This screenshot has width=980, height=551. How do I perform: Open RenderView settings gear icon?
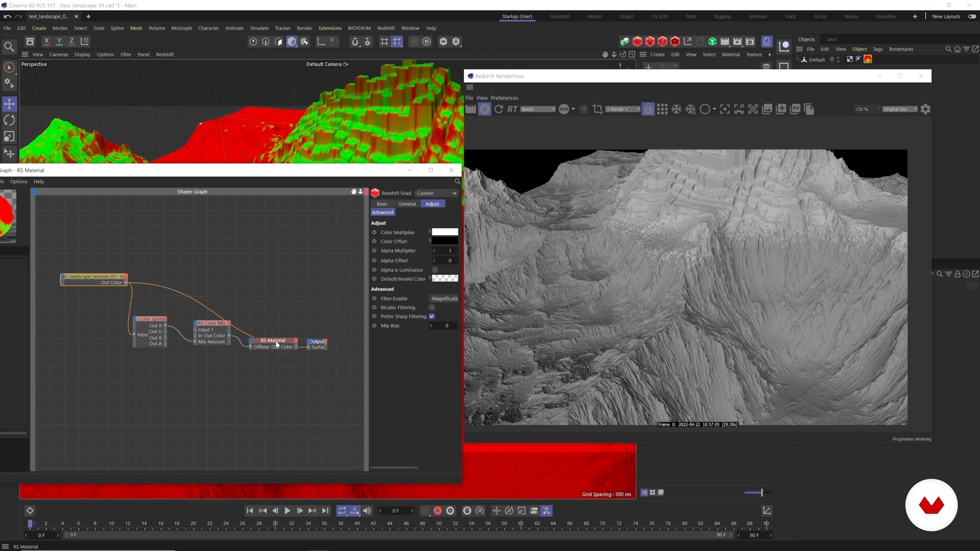click(925, 109)
